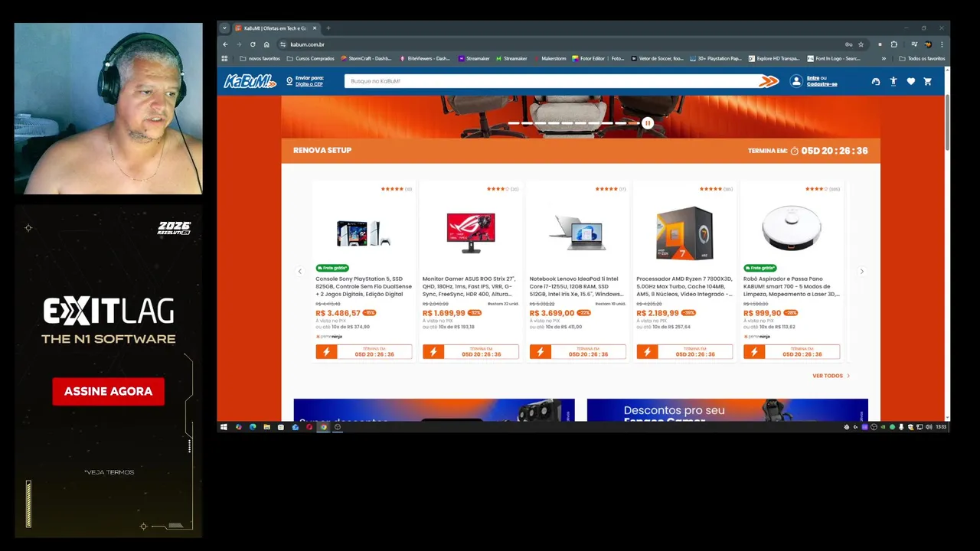Click the KaBuM! logo

pos(250,81)
